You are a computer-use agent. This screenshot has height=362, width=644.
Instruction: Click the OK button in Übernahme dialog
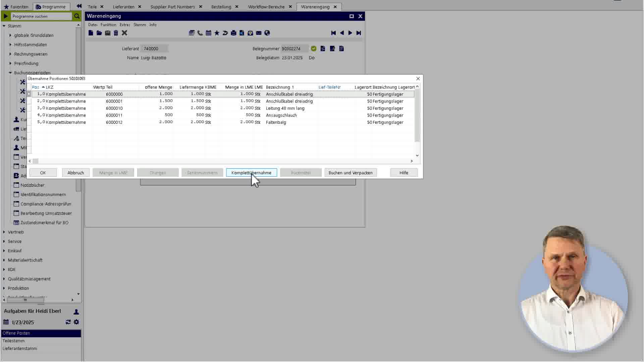[x=43, y=173]
